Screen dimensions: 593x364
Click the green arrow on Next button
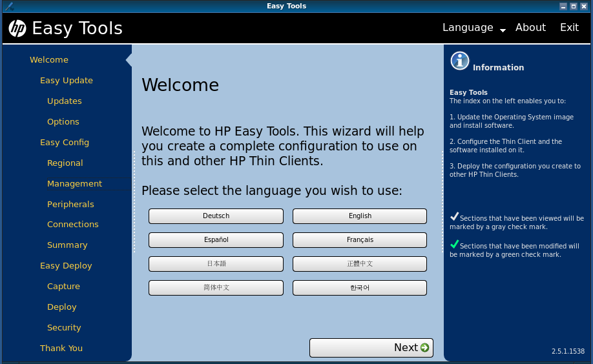[x=424, y=347]
